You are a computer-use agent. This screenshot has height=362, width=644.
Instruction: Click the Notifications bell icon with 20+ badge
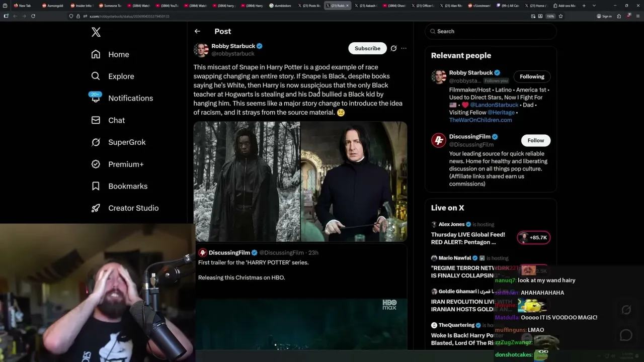(x=95, y=97)
